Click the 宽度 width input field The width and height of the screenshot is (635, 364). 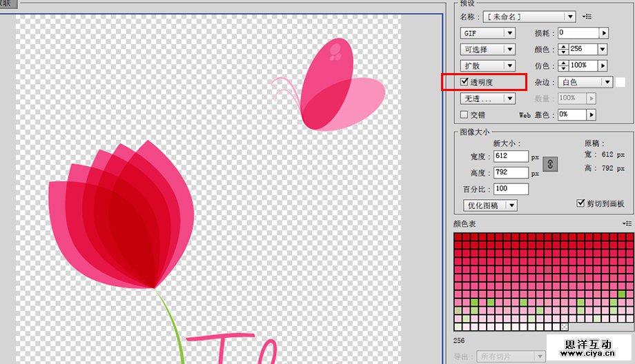511,156
